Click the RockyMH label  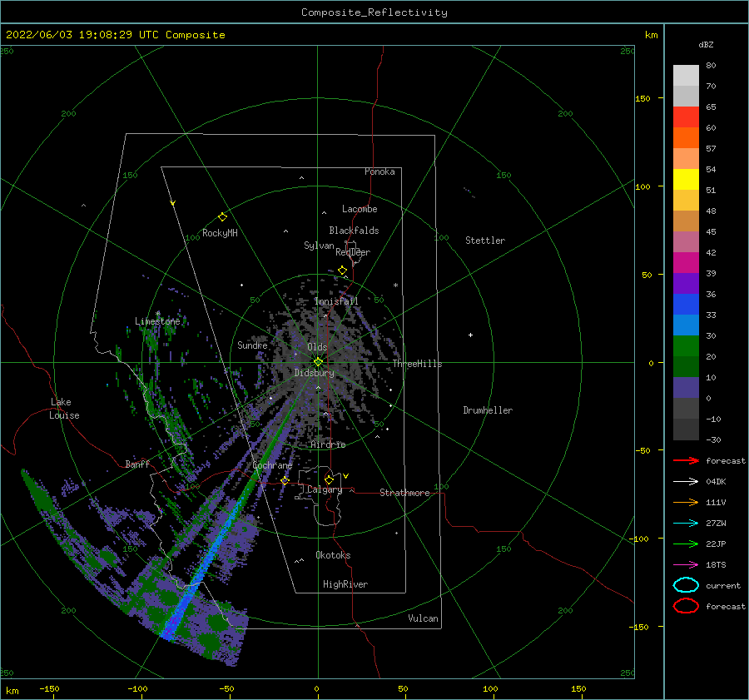(x=220, y=233)
